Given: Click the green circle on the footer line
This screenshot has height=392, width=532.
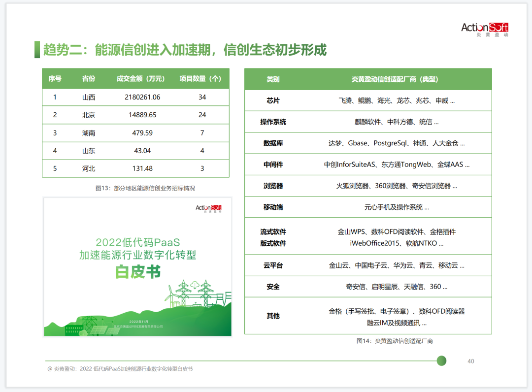Looking at the screenshot, I should point(441,360).
